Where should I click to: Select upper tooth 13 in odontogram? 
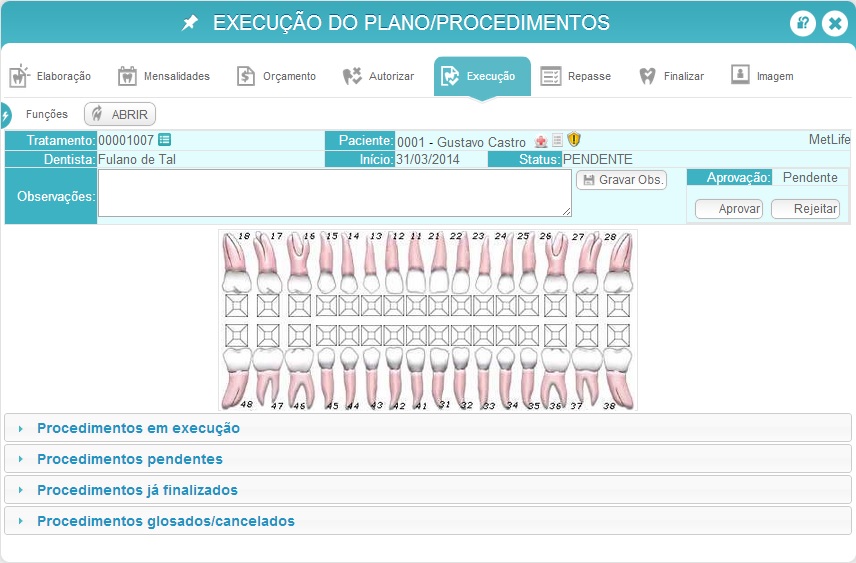[371, 263]
